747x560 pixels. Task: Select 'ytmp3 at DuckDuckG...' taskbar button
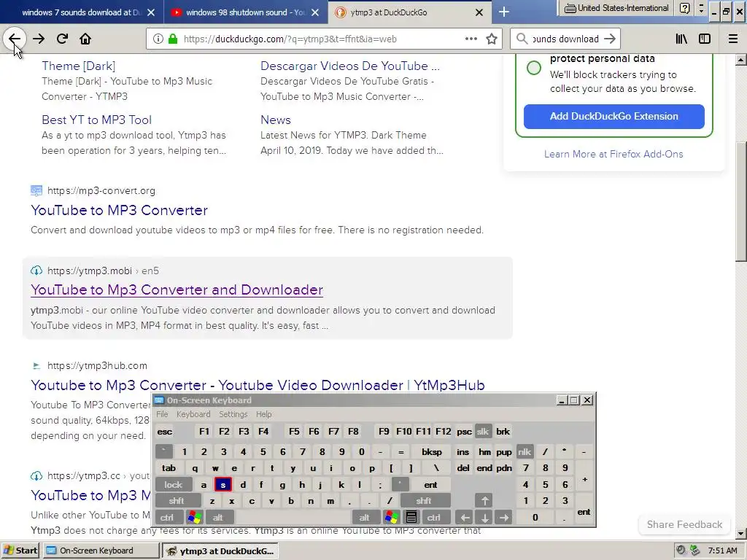tap(220, 551)
